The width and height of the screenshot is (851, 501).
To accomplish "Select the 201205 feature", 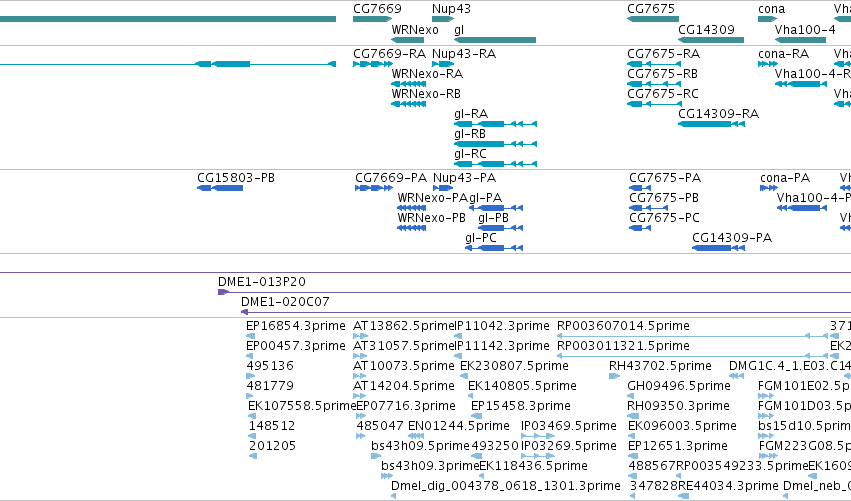I will click(x=272, y=447).
